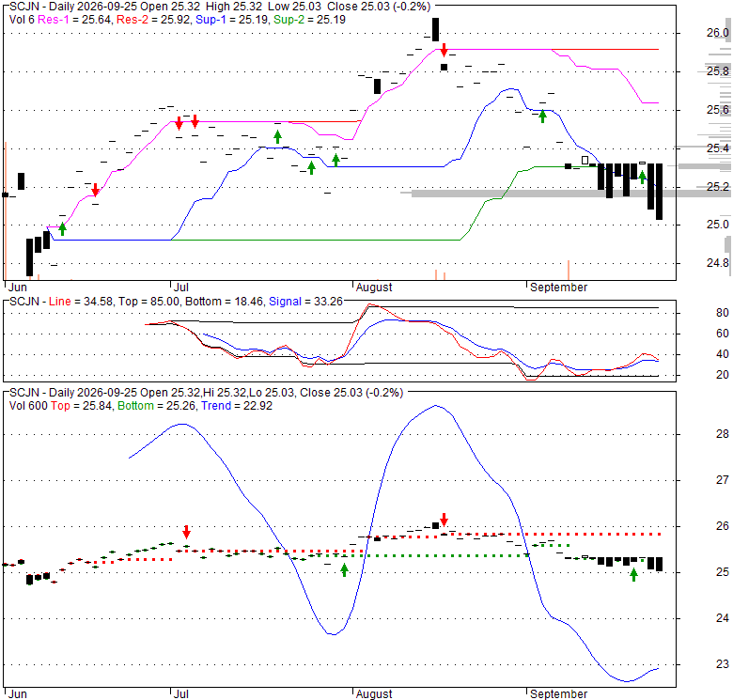The height and width of the screenshot is (700, 733).
Task: Select the magenta Res-1 legend label
Action: 53,20
